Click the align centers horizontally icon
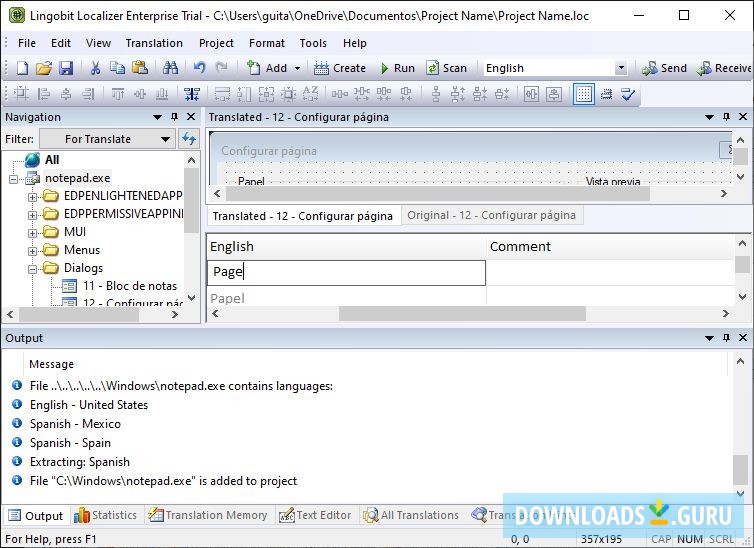The image size is (754, 548). 66,94
